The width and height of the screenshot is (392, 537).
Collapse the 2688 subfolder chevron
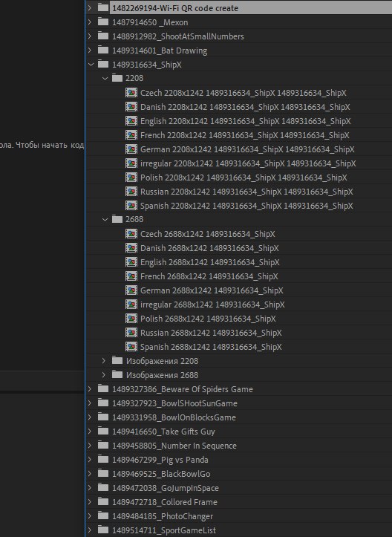pyautogui.click(x=105, y=220)
